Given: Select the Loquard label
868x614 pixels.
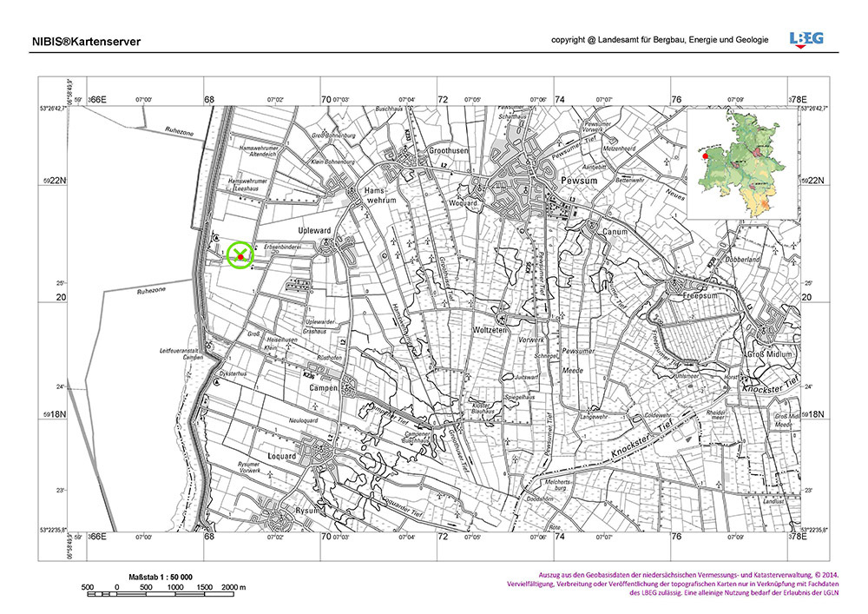Looking at the screenshot, I should [282, 456].
